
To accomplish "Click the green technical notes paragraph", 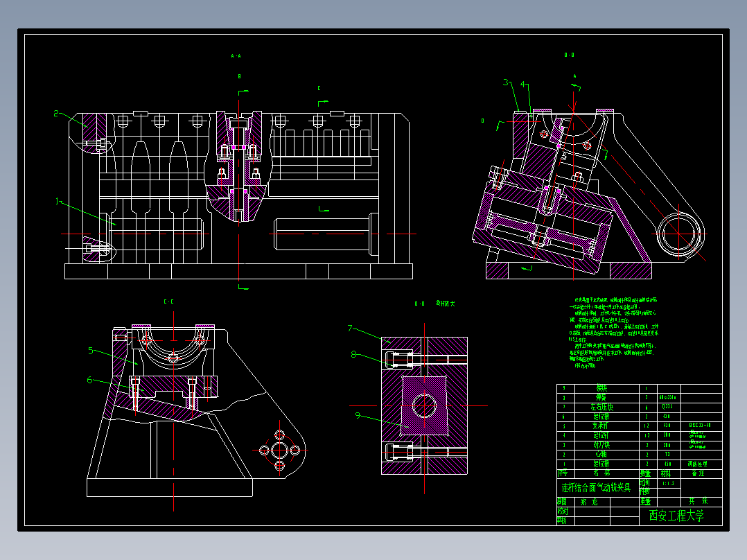I will pyautogui.click(x=614, y=333).
